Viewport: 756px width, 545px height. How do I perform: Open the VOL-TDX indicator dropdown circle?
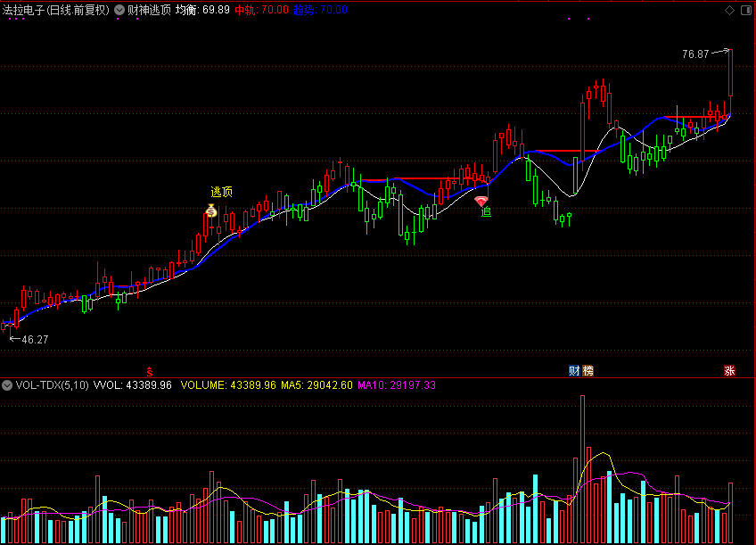(7, 384)
